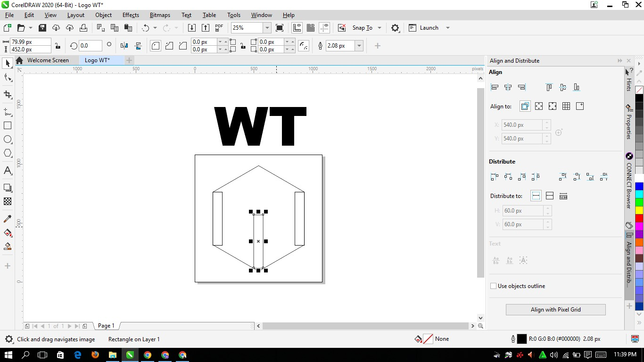Toggle Show guidelines
This screenshot has height=362, width=644.
pos(324,28)
